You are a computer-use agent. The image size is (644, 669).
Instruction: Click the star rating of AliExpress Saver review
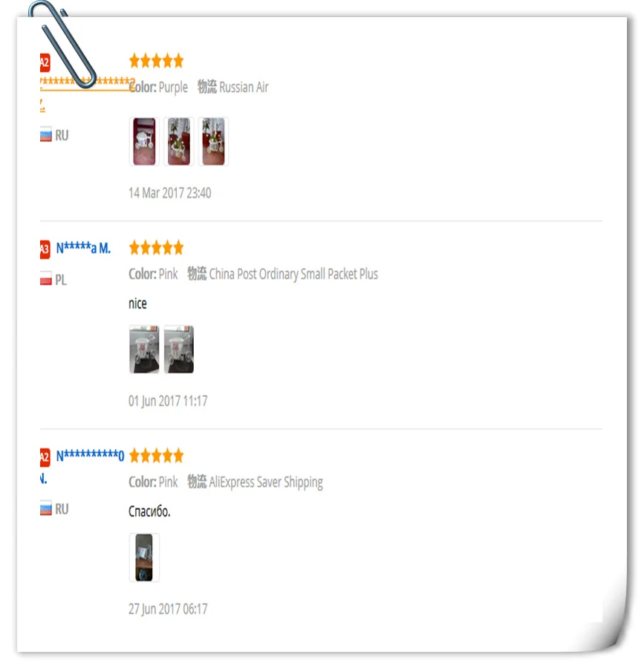click(x=157, y=455)
